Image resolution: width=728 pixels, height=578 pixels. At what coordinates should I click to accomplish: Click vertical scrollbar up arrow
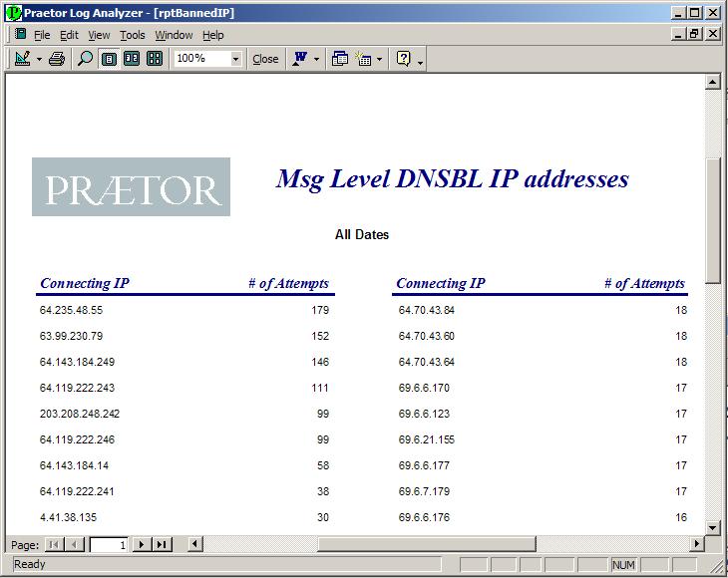tap(712, 82)
